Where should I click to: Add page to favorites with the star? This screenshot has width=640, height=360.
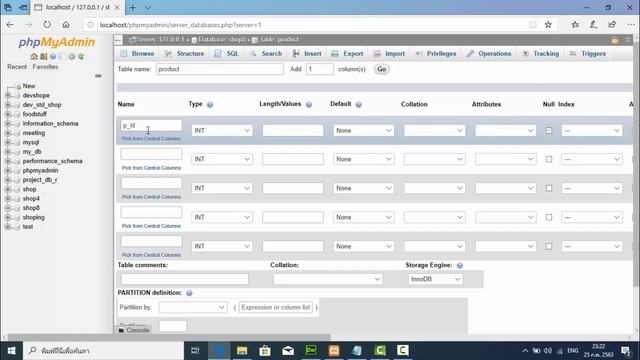(x=548, y=25)
